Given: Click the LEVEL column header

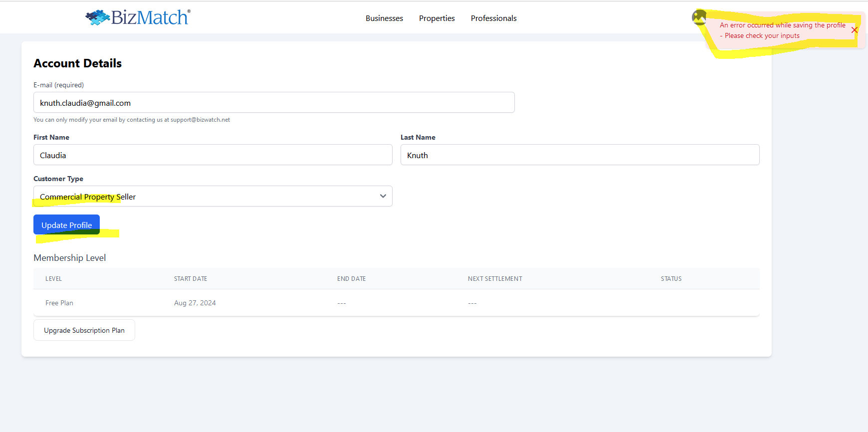Looking at the screenshot, I should (54, 279).
